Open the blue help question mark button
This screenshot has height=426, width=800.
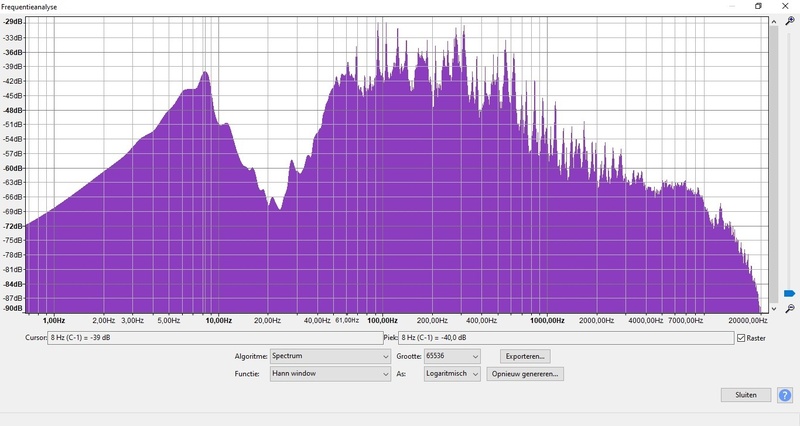tap(785, 395)
